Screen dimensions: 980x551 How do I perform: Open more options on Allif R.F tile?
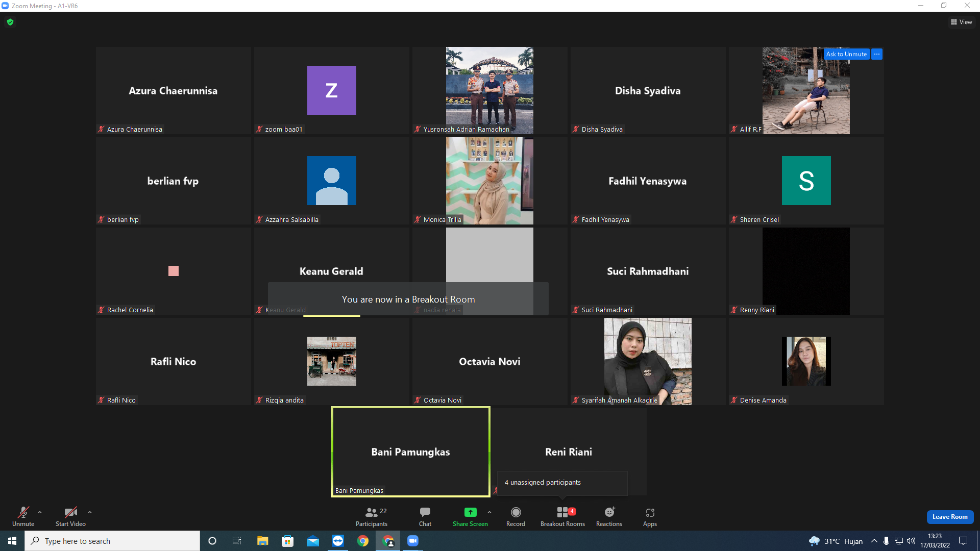coord(877,54)
